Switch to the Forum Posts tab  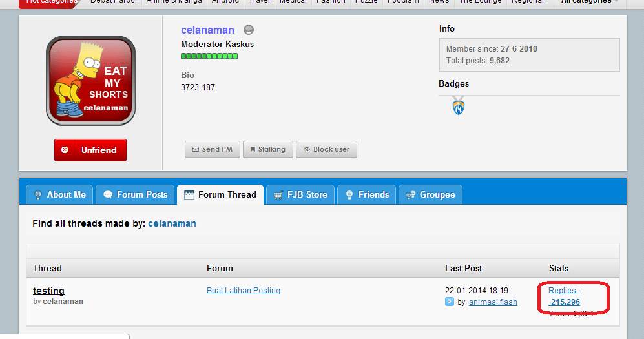tap(135, 194)
